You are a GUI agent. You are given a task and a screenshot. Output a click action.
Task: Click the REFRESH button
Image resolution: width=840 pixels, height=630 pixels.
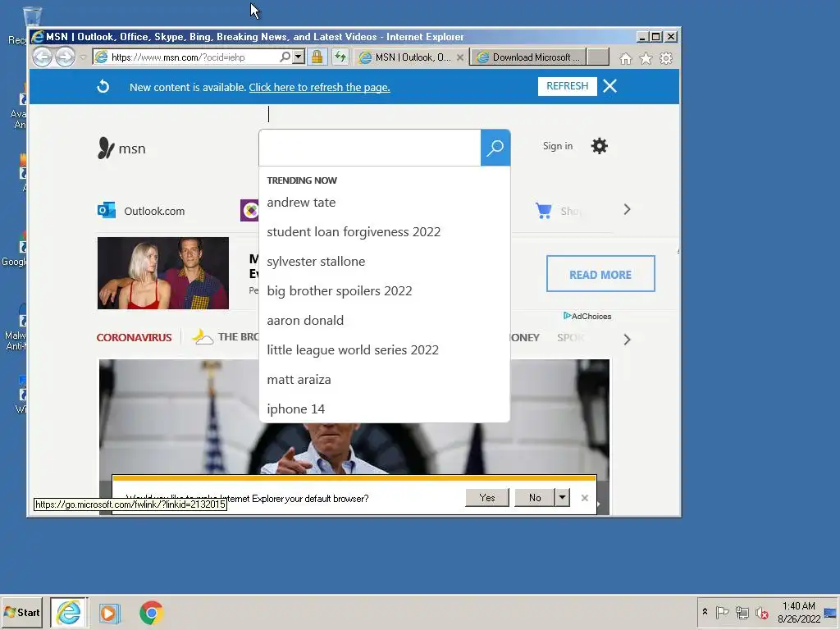point(568,86)
